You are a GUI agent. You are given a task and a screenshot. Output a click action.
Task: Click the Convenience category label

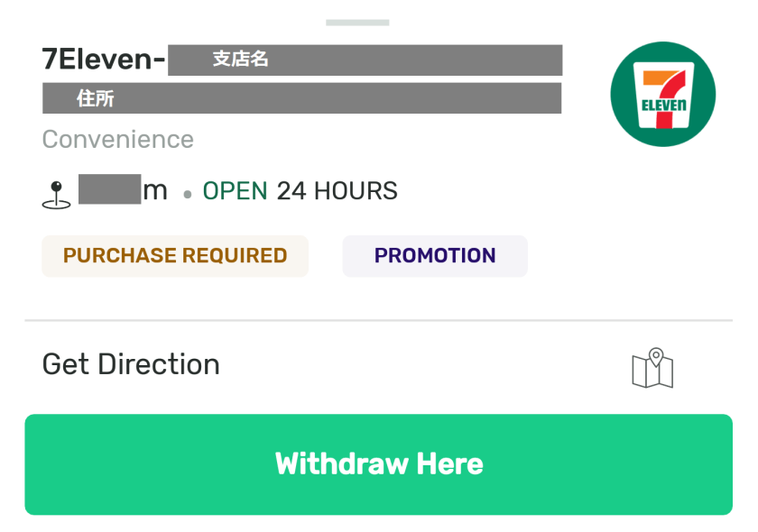[x=118, y=140]
